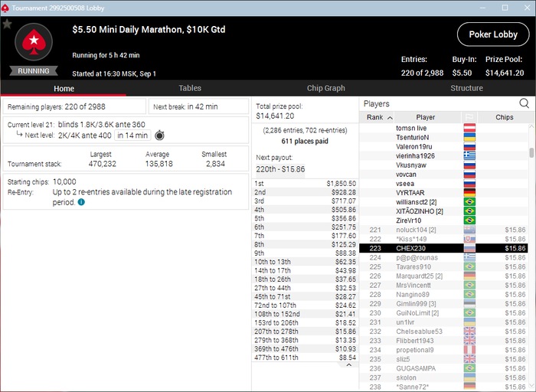This screenshot has height=392, width=536.
Task: Click the 1st place $1,850.50 payout row
Action: click(x=305, y=184)
